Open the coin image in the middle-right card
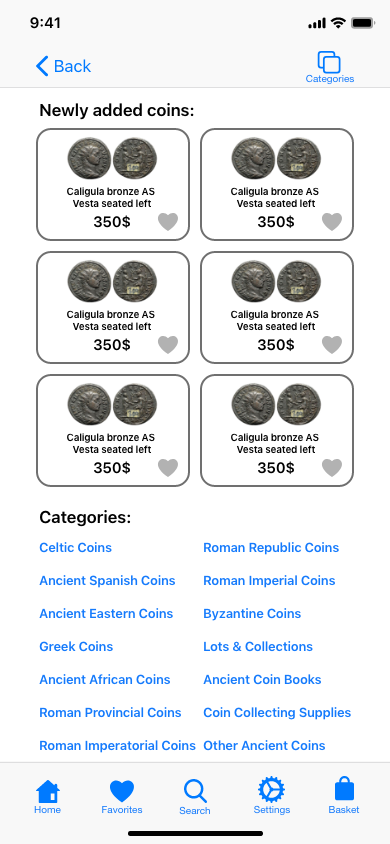The image size is (390, 844). pos(276,282)
